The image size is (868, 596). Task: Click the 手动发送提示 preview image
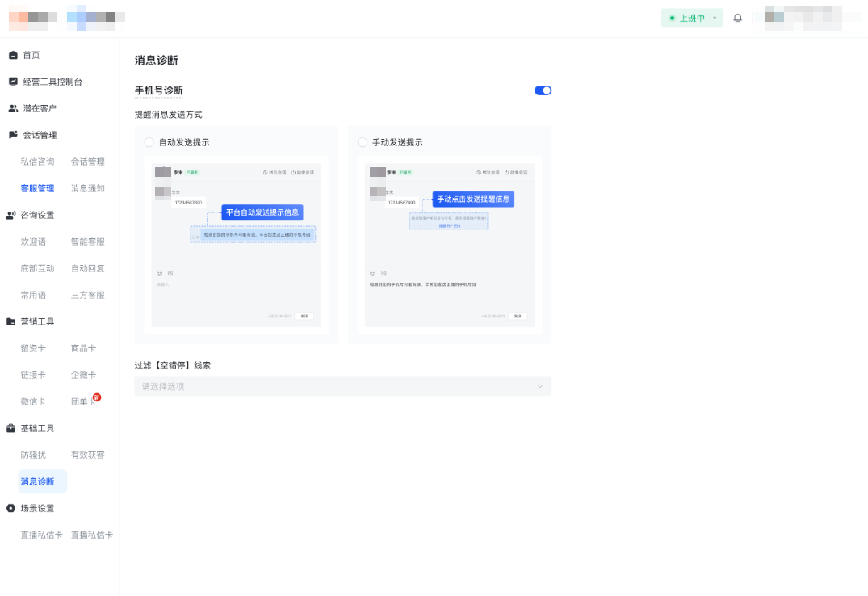[449, 245]
